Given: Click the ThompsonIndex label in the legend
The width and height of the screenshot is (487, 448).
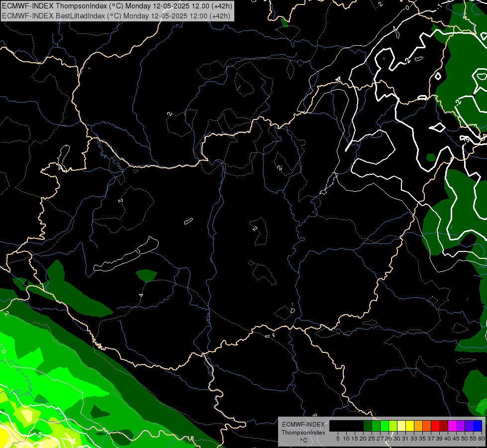Looking at the screenshot, I should pos(303,433).
